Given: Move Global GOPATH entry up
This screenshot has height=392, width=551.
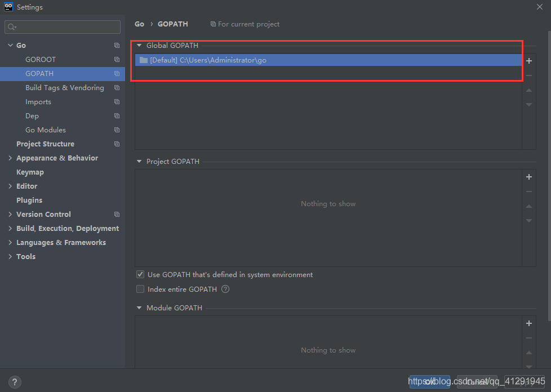Looking at the screenshot, I should [529, 90].
